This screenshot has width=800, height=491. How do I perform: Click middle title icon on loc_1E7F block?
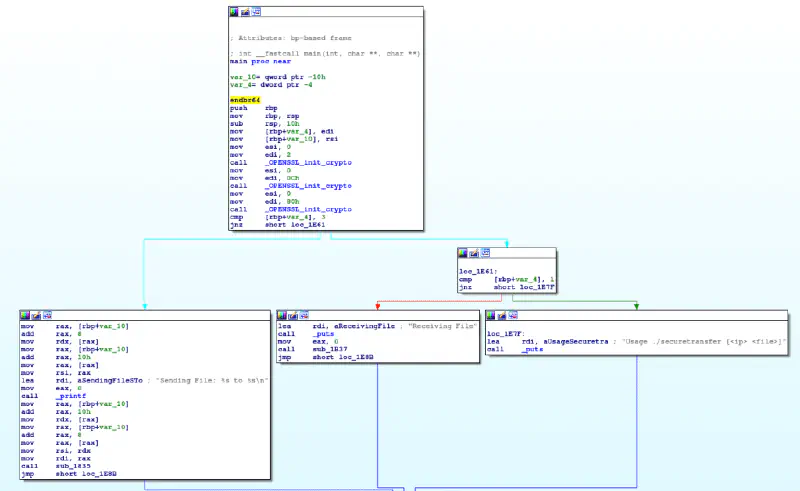(501, 315)
